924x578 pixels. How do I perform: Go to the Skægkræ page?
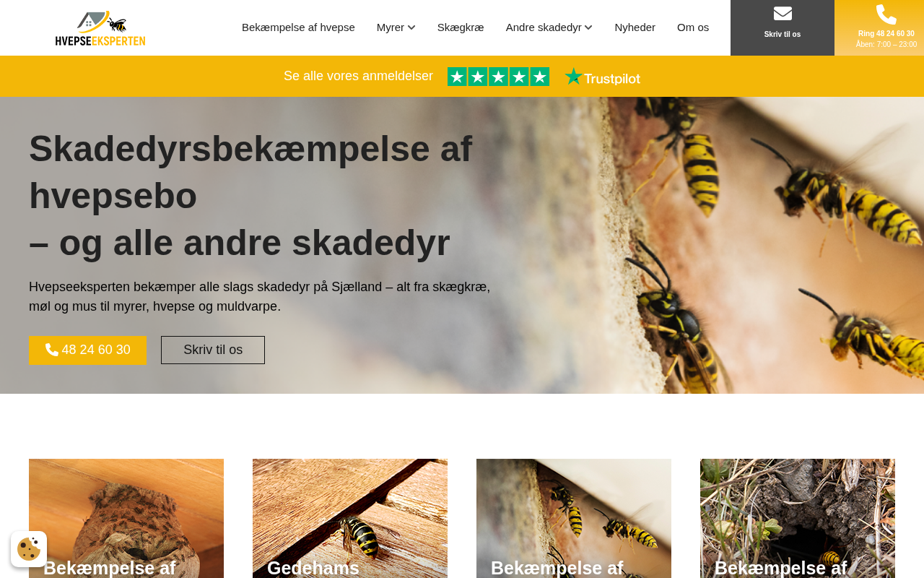(x=461, y=27)
